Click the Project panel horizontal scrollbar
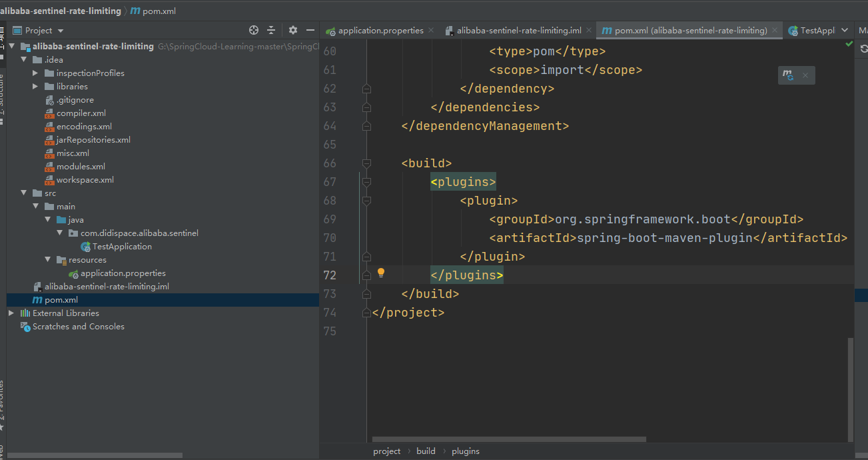The height and width of the screenshot is (460, 868). (94, 455)
